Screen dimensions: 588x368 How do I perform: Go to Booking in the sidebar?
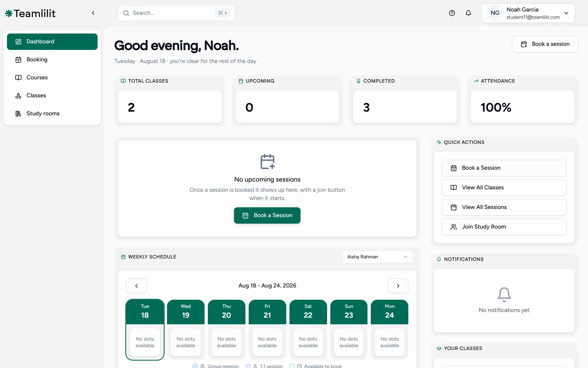pos(52,60)
